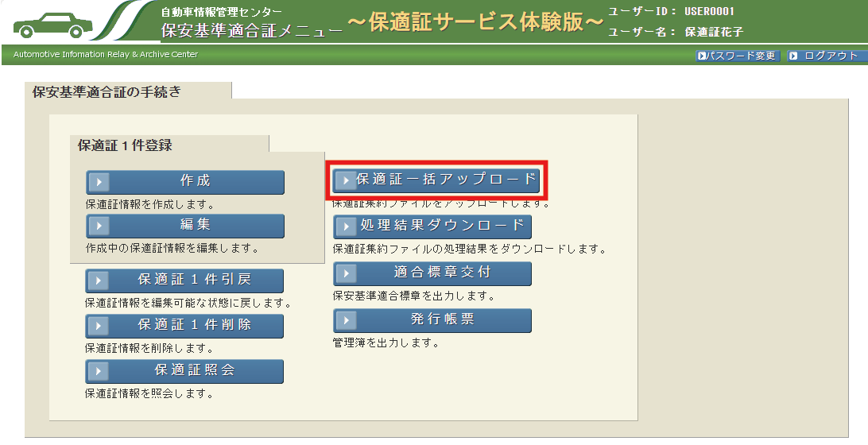Click description '管理簿を出力します。'
Screen dimensions: 868x445
386,343
